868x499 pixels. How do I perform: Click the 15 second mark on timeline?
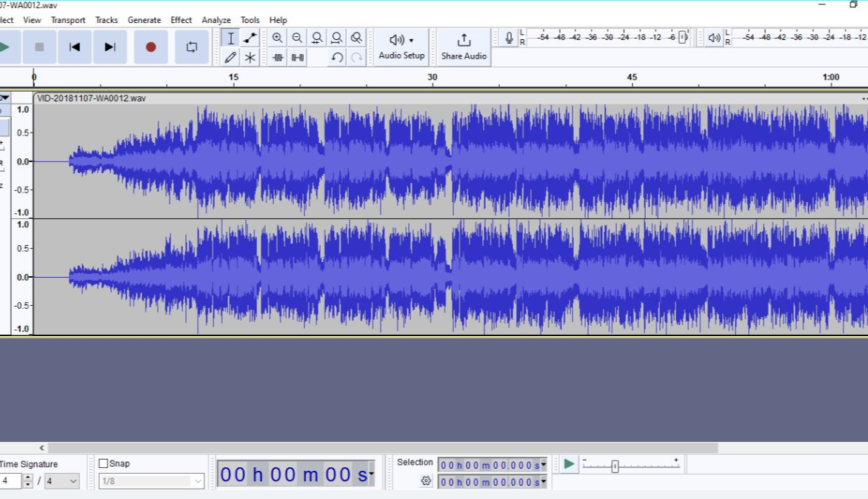pos(233,78)
